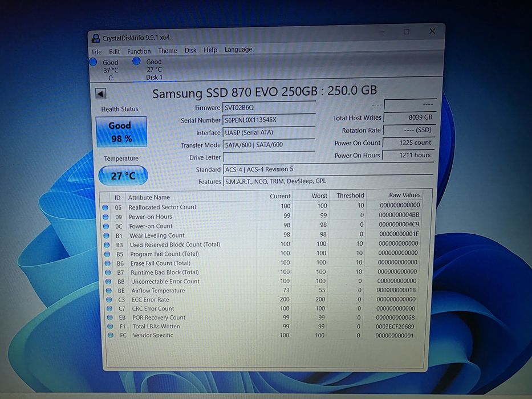532x399 pixels.
Task: Select the POR Recovery Count attribute name
Action: pyautogui.click(x=159, y=317)
